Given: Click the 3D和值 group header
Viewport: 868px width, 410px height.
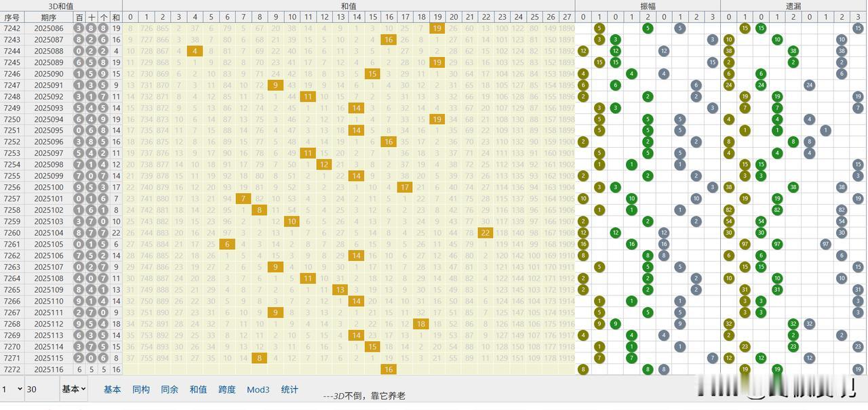Looking at the screenshot, I should point(61,5).
